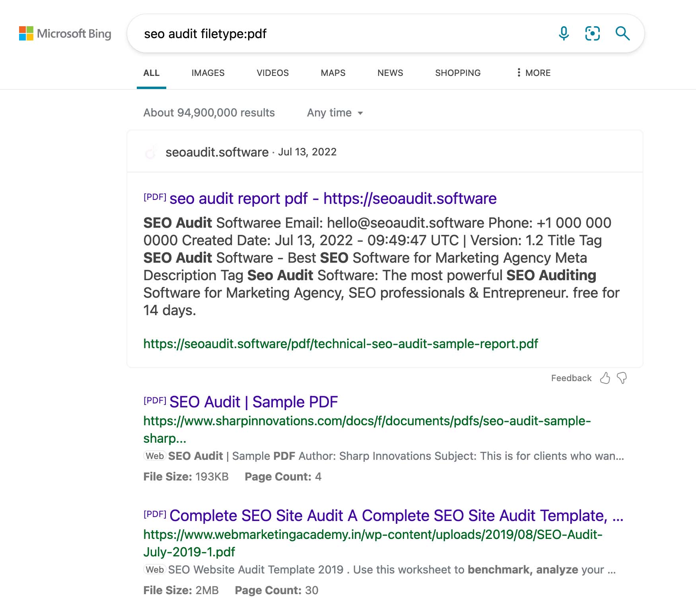Click About 94,900,000 results text
Image resolution: width=696 pixels, height=616 pixels.
pyautogui.click(x=209, y=113)
